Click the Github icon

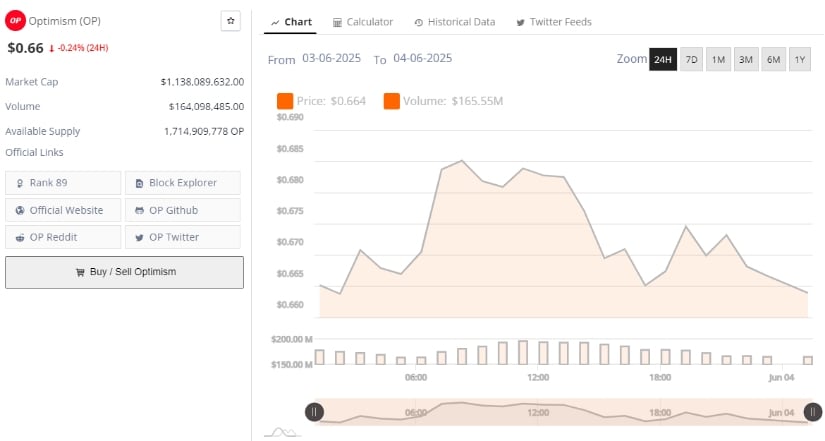tap(139, 211)
